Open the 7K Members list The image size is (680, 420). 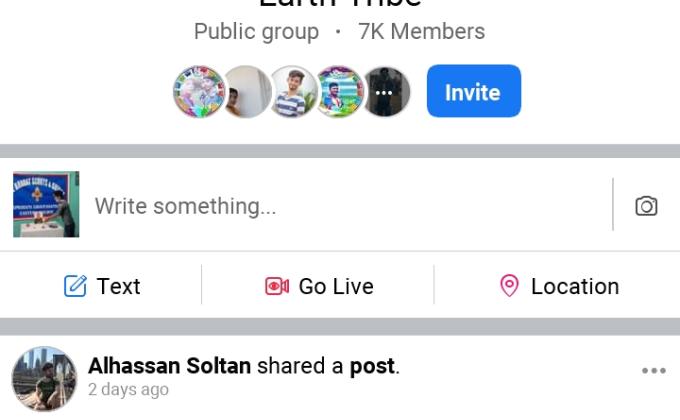coord(421,32)
